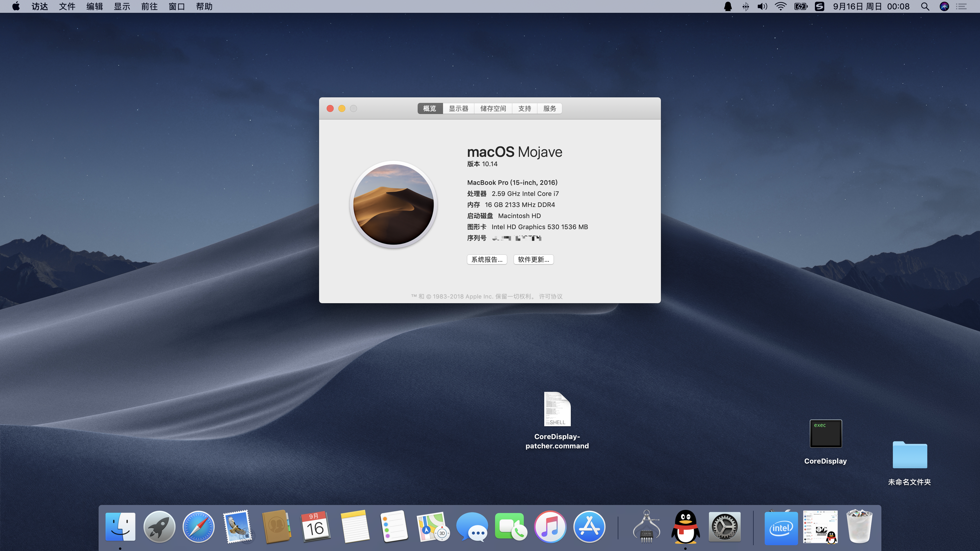
Task: Open the 窗口 menu
Action: pyautogui.click(x=176, y=6)
